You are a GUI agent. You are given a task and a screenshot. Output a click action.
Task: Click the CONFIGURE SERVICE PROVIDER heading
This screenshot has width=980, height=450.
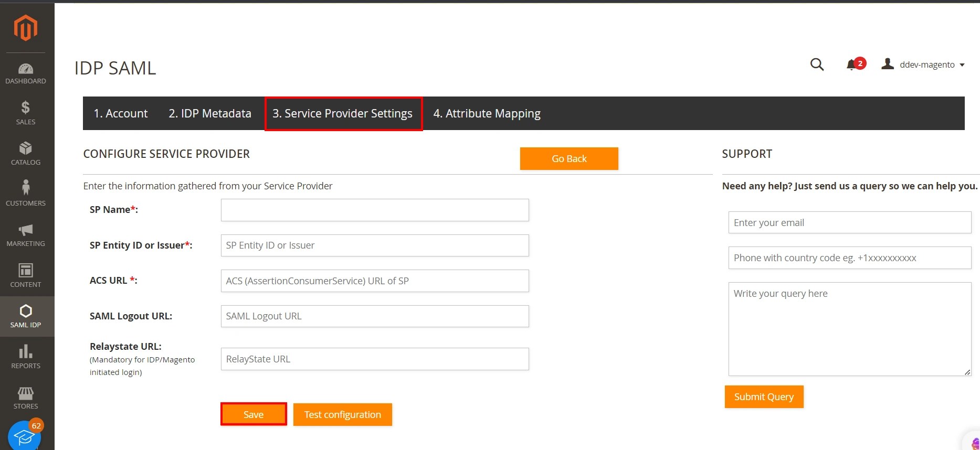point(166,154)
